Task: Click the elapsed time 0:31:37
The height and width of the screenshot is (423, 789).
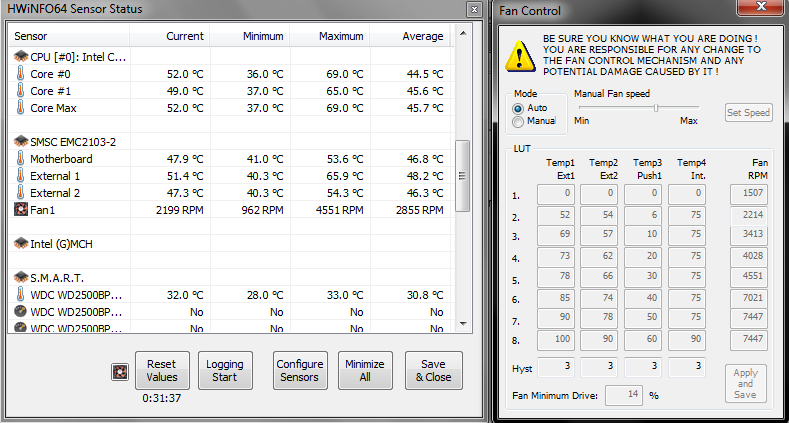Action: pyautogui.click(x=162, y=398)
